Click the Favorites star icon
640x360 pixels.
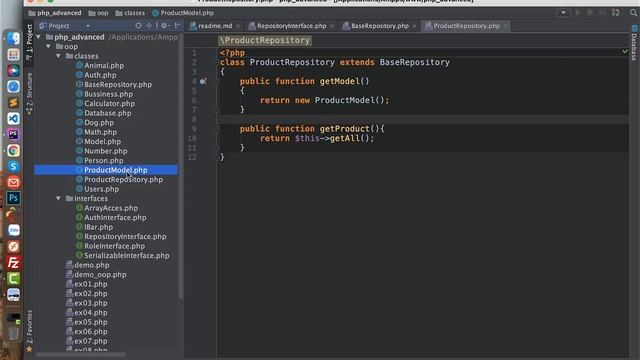(x=29, y=349)
